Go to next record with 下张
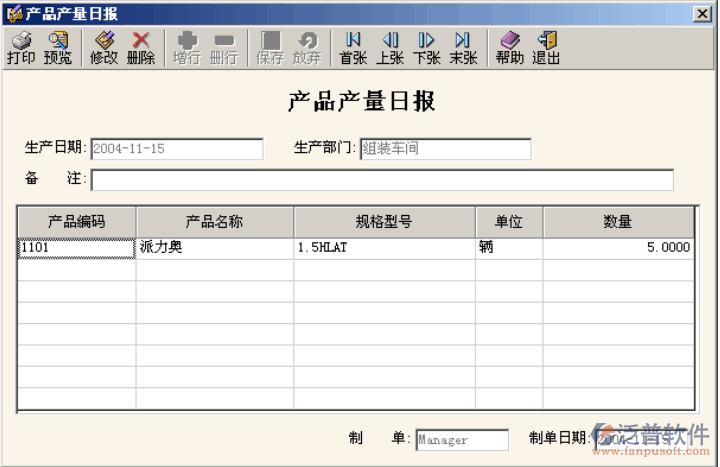Image resolution: width=720 pixels, height=467 pixels. click(x=427, y=47)
